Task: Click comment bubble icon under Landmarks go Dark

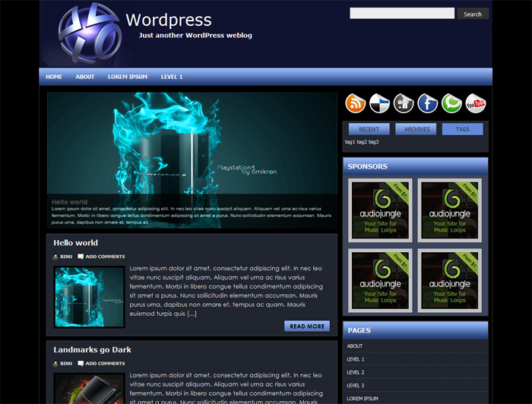Action: (x=81, y=363)
